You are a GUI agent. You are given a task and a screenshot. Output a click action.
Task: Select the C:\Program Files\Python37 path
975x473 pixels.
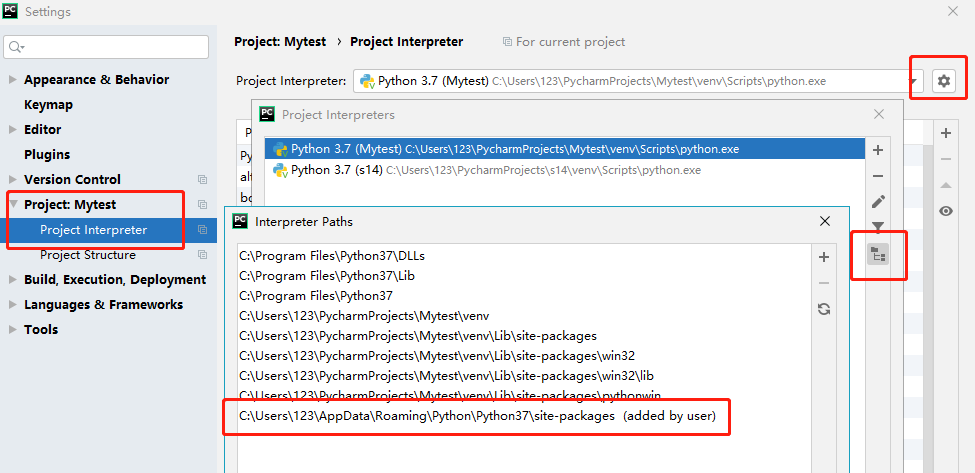[x=316, y=296]
